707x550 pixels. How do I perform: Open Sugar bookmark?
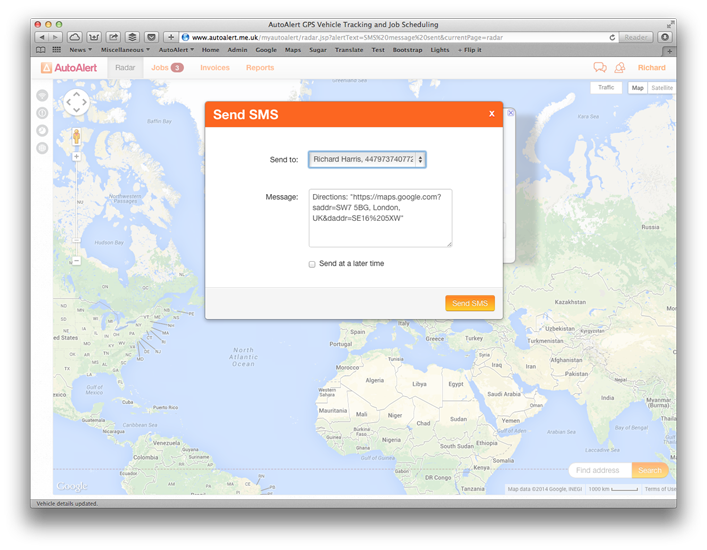point(317,50)
